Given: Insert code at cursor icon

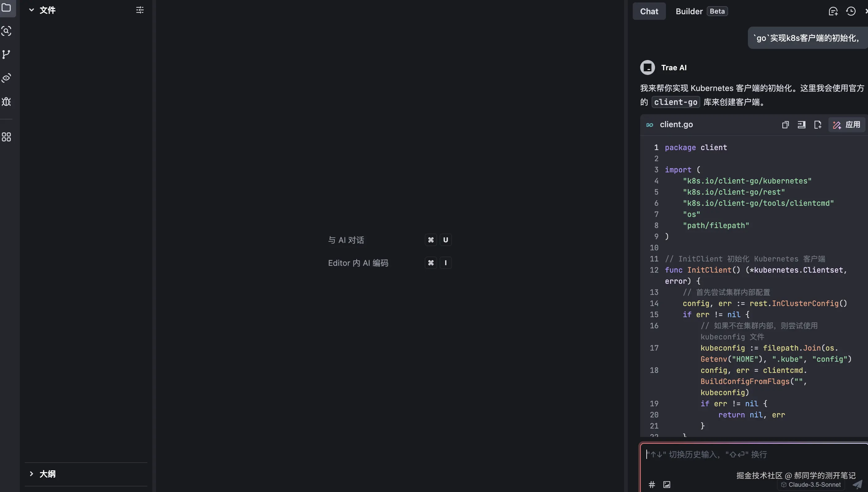Looking at the screenshot, I should 801,125.
